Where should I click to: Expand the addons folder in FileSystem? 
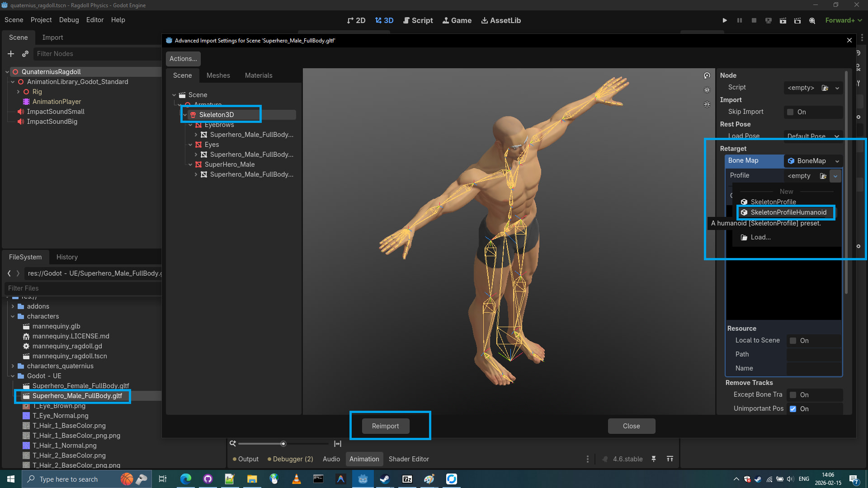point(13,306)
